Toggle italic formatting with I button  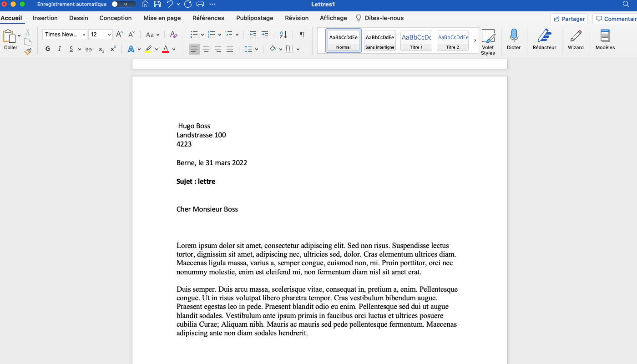tap(59, 49)
